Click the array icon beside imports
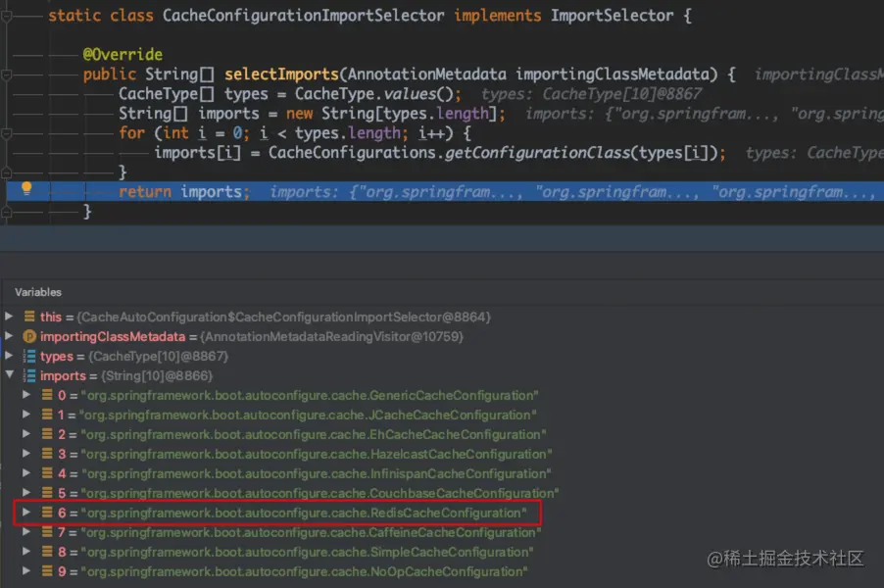Viewport: 884px width, 588px height. click(x=29, y=375)
